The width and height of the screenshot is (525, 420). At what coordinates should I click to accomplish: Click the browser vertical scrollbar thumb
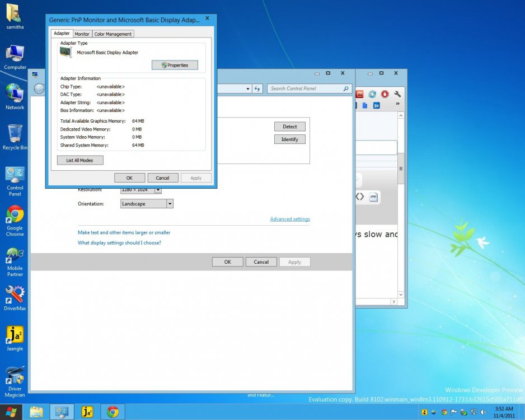[x=401, y=168]
